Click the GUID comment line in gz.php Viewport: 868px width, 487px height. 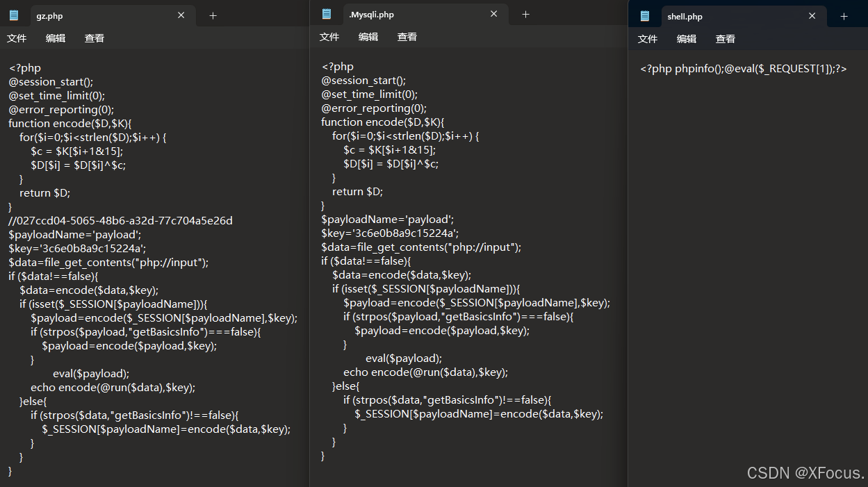tap(121, 221)
